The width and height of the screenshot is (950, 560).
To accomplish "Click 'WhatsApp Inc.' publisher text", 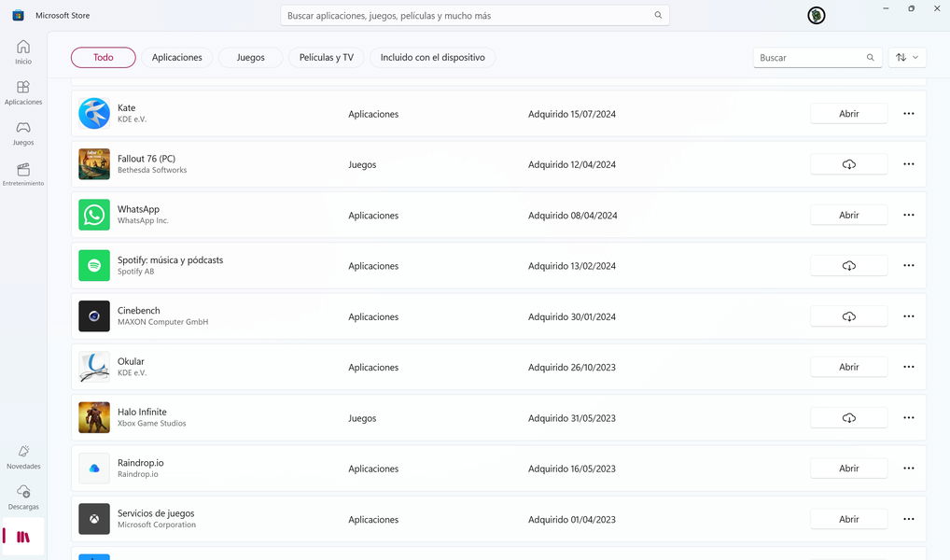I will [x=143, y=220].
